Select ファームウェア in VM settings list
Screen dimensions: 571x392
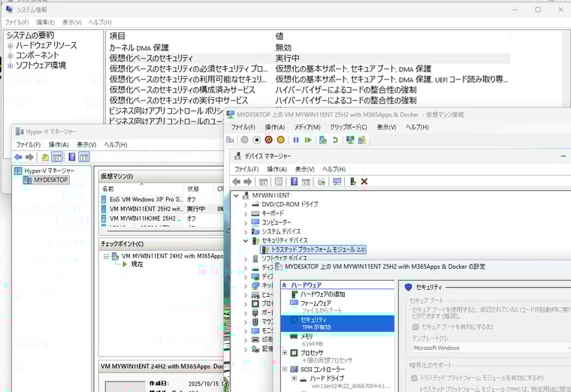pyautogui.click(x=316, y=303)
